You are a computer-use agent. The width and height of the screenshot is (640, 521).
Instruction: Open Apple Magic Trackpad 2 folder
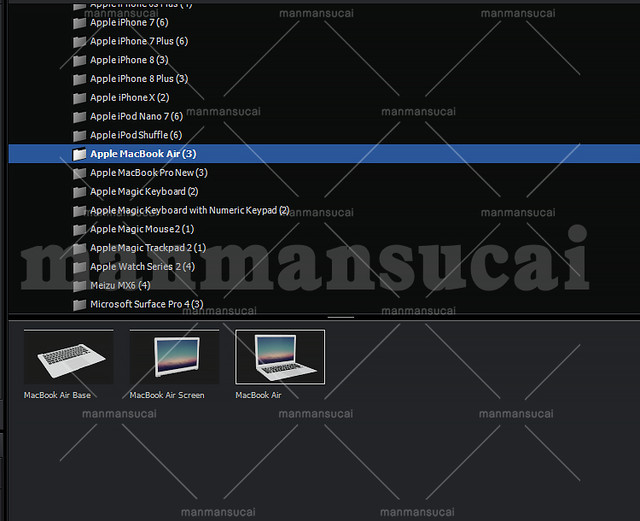[x=147, y=248]
